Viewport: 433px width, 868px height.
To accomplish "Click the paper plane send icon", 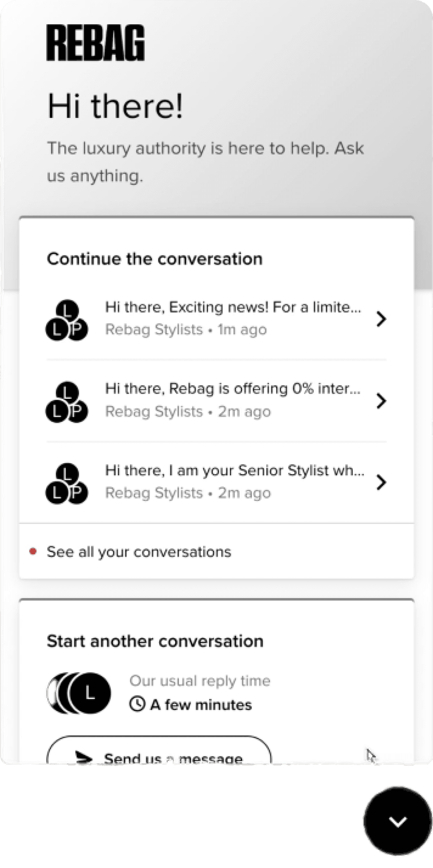I will (x=83, y=758).
